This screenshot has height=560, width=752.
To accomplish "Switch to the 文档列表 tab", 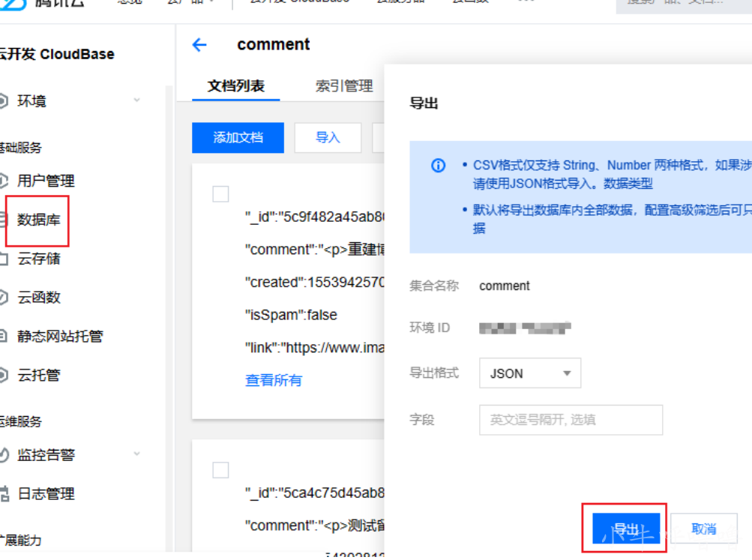I will point(236,86).
